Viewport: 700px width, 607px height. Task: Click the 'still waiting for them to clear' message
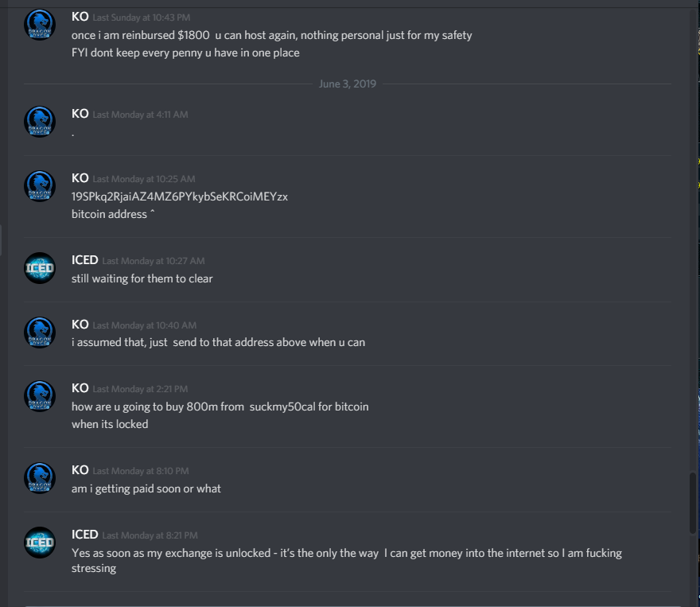(142, 278)
